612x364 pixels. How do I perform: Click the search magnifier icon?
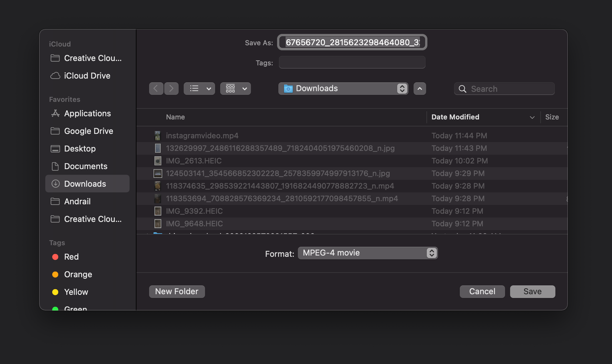coord(462,89)
